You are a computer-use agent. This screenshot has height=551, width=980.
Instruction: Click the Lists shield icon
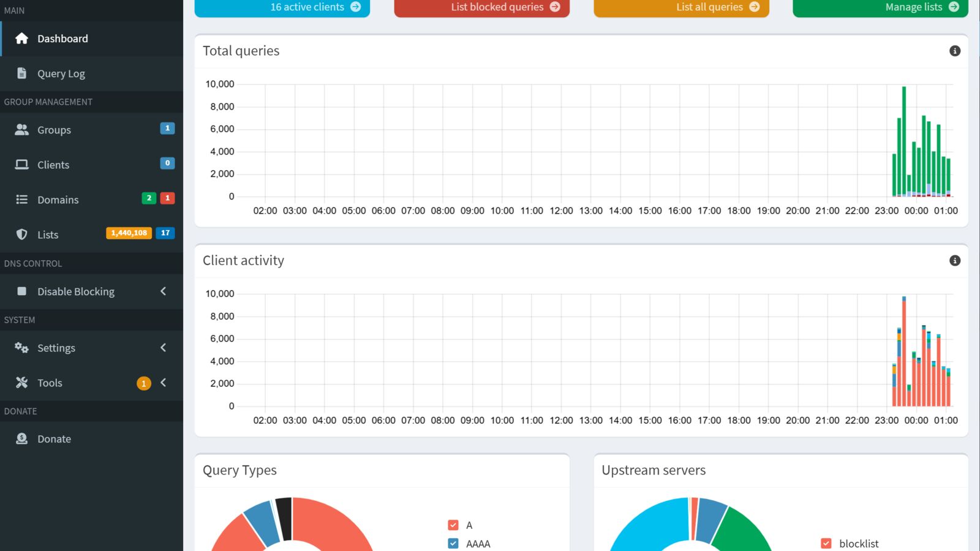(21, 234)
